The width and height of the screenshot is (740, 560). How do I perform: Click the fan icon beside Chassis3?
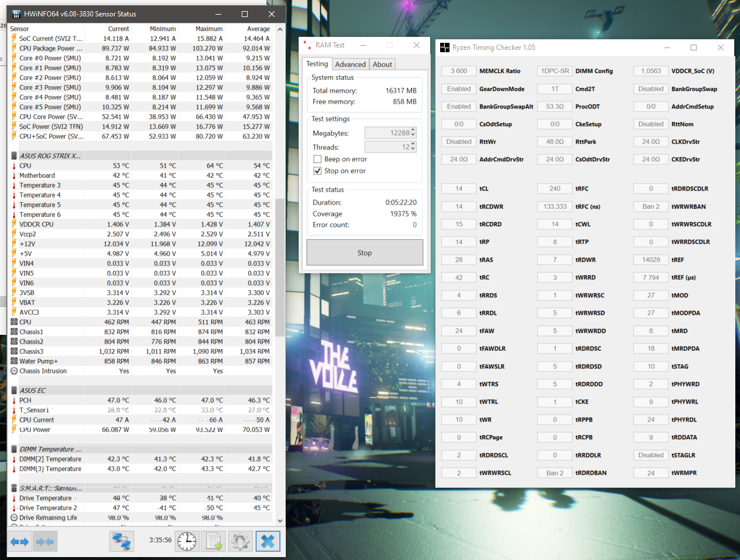pos(14,352)
